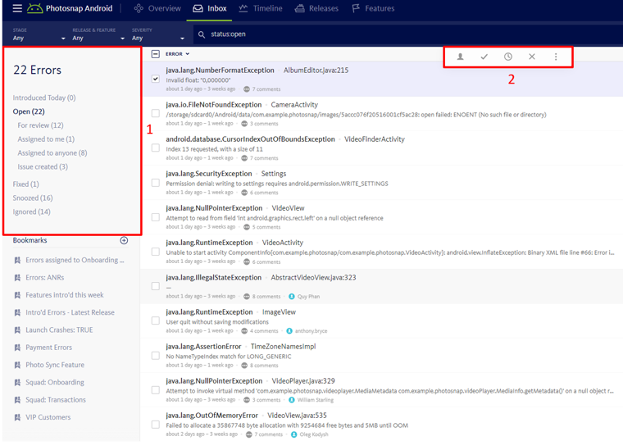Open Errors assigned to Onboarding bookmark
Screen dimensions: 624x442
tap(75, 260)
